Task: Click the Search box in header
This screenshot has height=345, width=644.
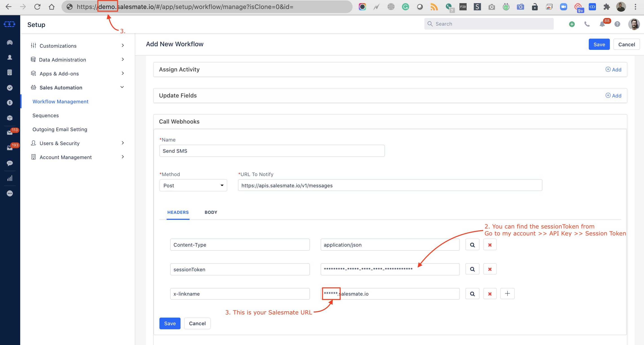Action: pos(489,24)
